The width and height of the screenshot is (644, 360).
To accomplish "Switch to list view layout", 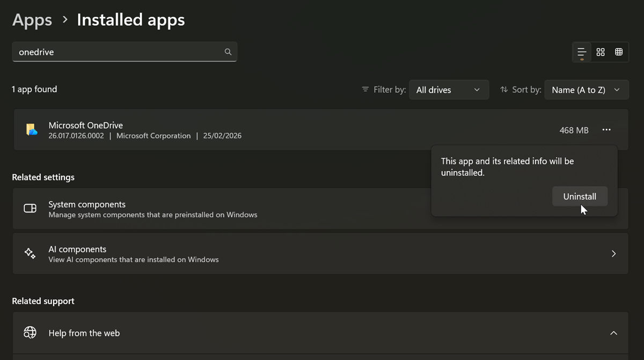I will [581, 52].
